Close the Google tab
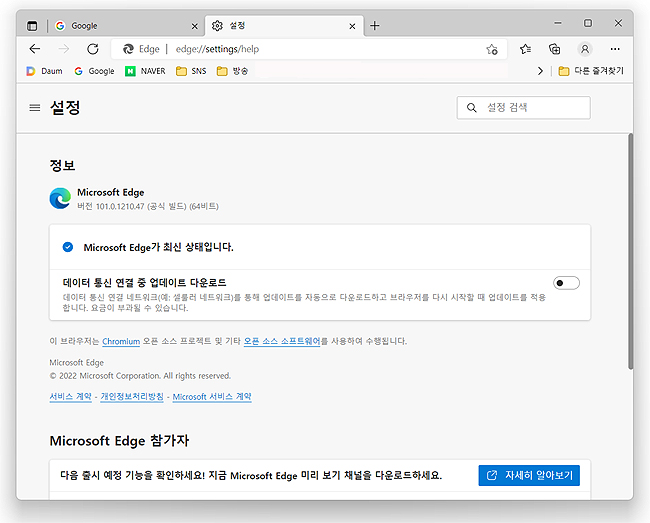This screenshot has height=523, width=650. pos(194,26)
